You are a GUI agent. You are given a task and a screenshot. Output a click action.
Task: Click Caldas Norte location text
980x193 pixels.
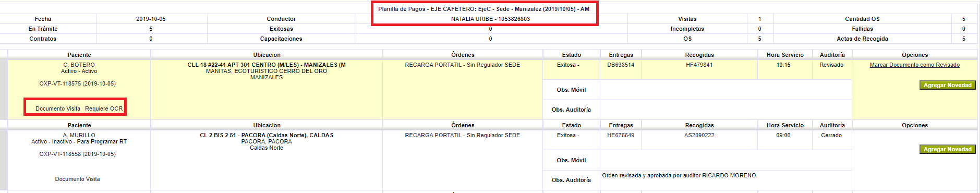point(267,148)
